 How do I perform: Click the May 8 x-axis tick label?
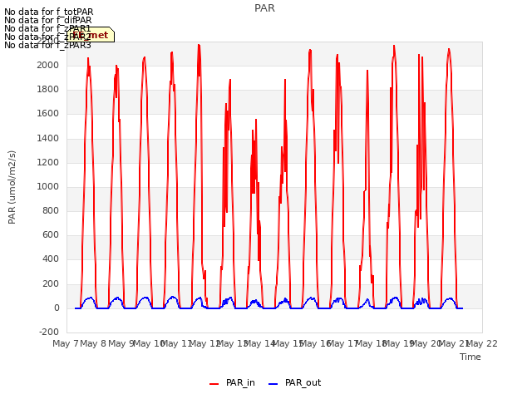point(93,343)
